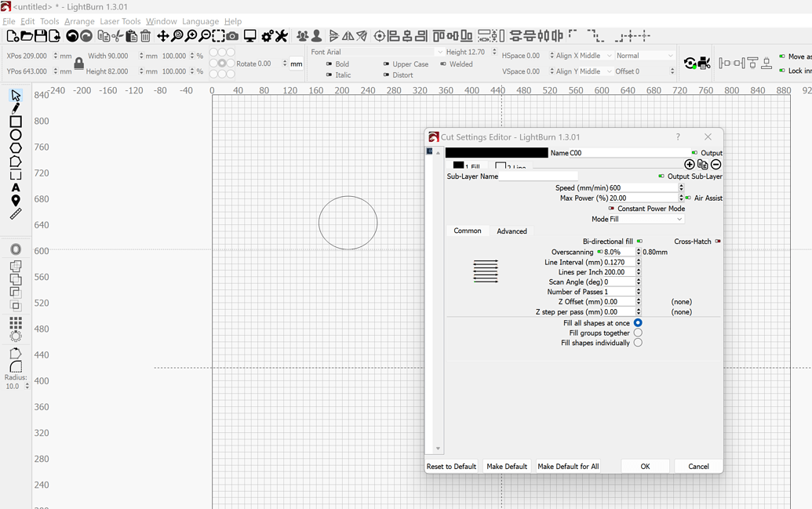This screenshot has height=509, width=812.
Task: Adjust the Number of Passes stepper
Action: (x=639, y=292)
